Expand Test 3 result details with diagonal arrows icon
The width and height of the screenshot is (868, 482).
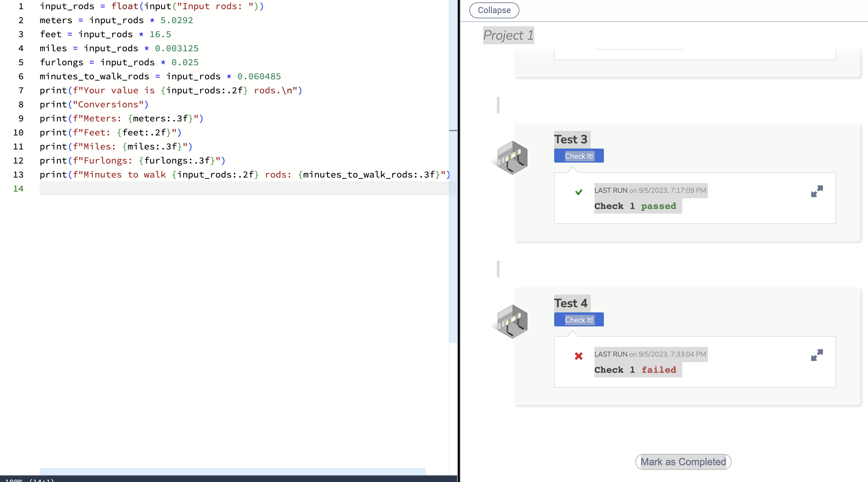tap(816, 192)
